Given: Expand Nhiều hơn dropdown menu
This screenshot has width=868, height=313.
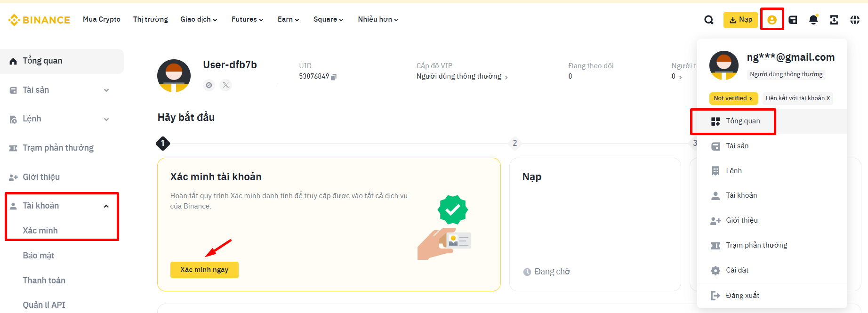Looking at the screenshot, I should pyautogui.click(x=378, y=19).
